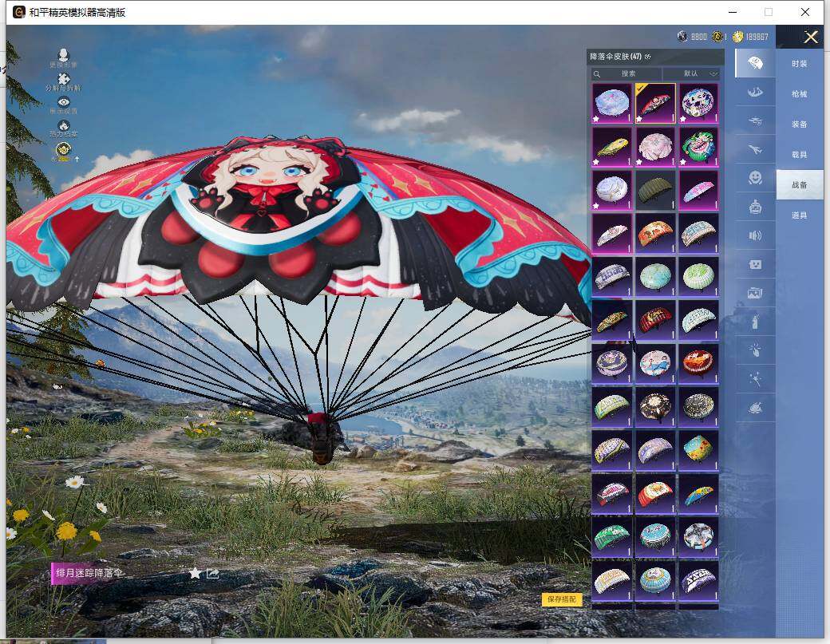
Task: Open the spray can sidebar icon
Action: (755, 322)
